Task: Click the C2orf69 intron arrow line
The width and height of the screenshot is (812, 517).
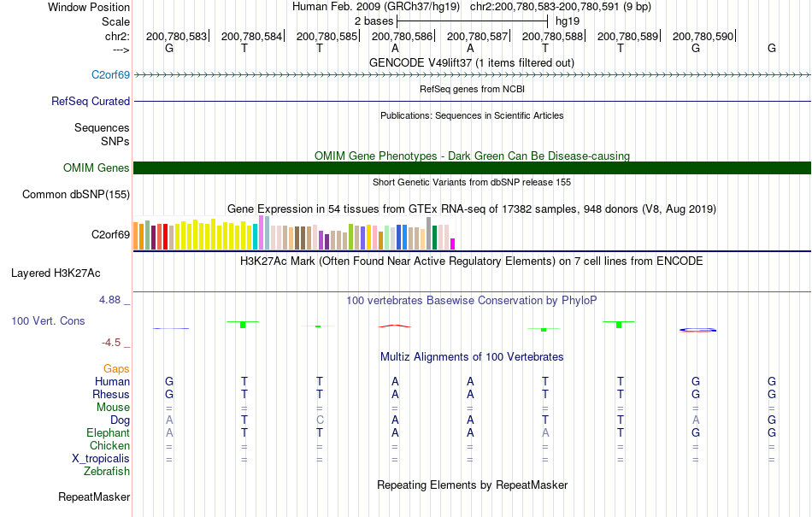Action: pyautogui.click(x=472, y=75)
